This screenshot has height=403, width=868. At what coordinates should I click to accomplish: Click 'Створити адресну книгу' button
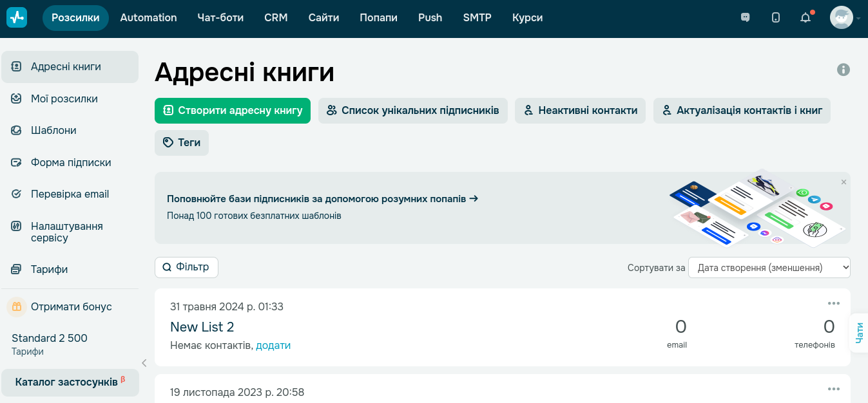(x=232, y=111)
